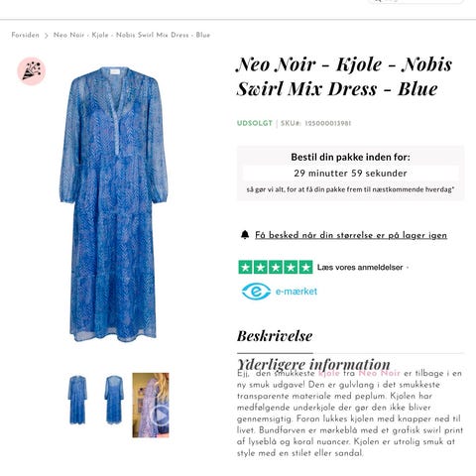
Task: Play the product video thumbnail
Action: [151, 405]
